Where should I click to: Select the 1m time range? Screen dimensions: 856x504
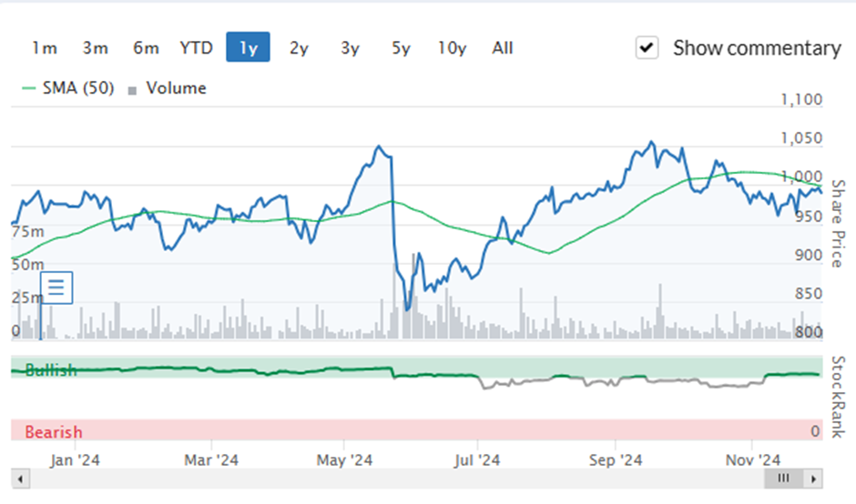pyautogui.click(x=45, y=48)
